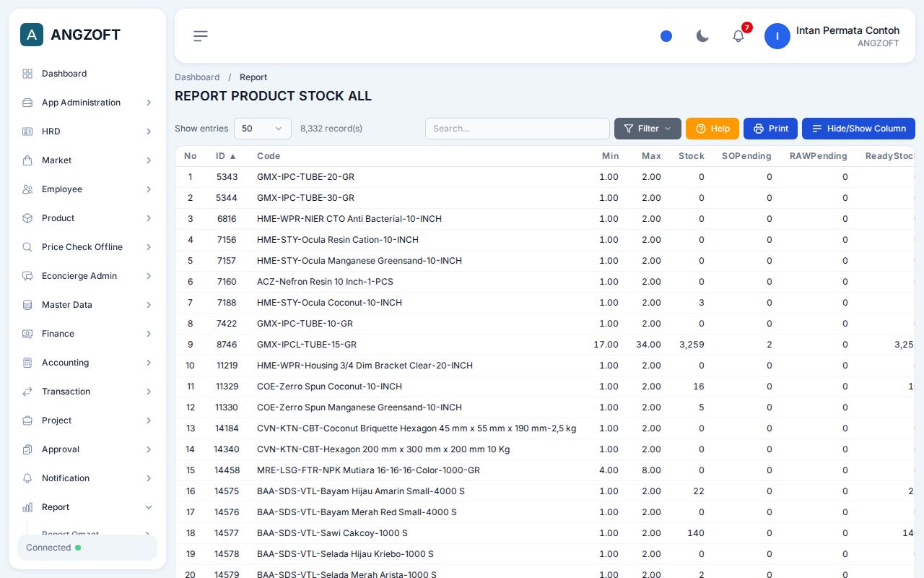Open the Dashboard sidebar icon
Image resolution: width=924 pixels, height=578 pixels.
(27, 74)
